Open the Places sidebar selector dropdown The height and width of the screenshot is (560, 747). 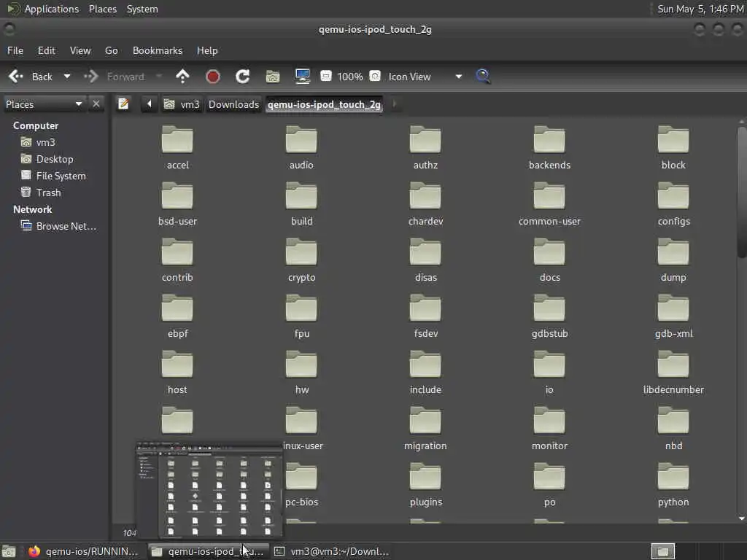44,104
